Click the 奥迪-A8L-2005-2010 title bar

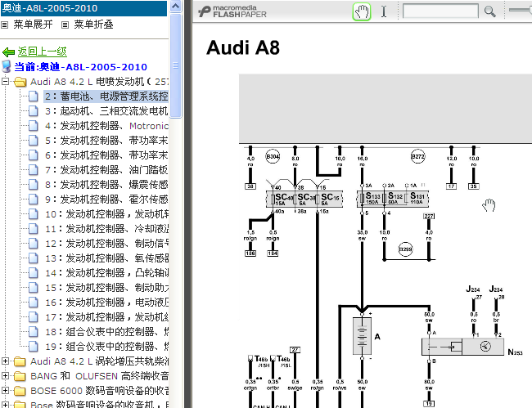pos(83,8)
